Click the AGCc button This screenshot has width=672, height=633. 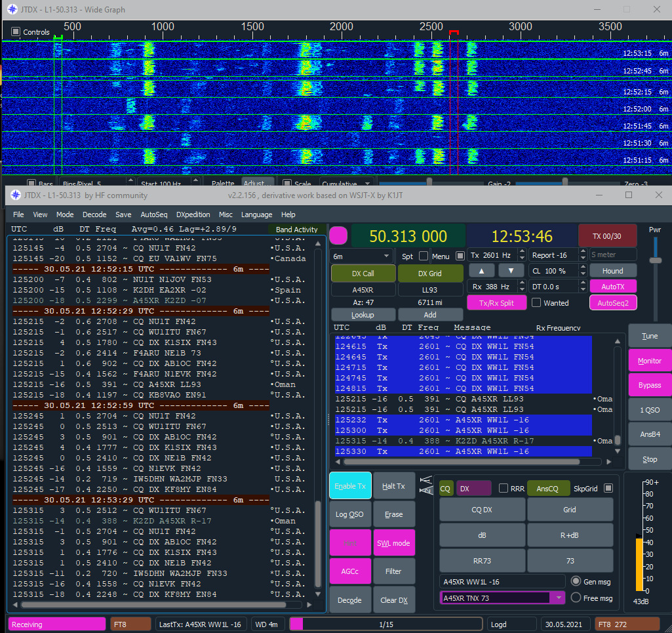click(349, 571)
